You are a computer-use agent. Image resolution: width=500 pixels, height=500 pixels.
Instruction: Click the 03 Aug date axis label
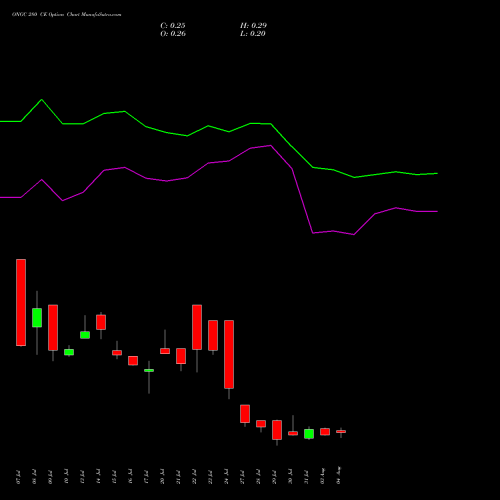tap(322, 476)
